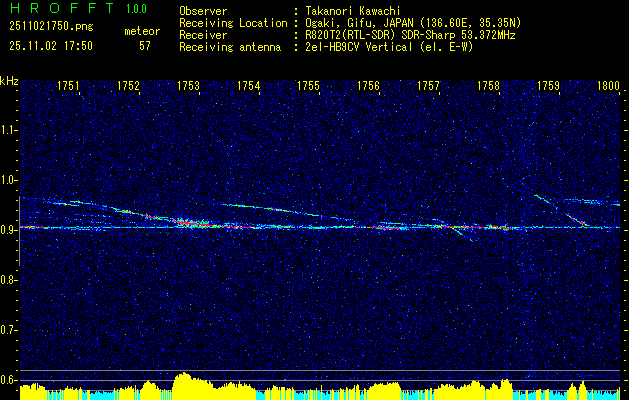Click the antenna 2el-HB9CV Vertical text
The image size is (629, 400).
(x=387, y=47)
